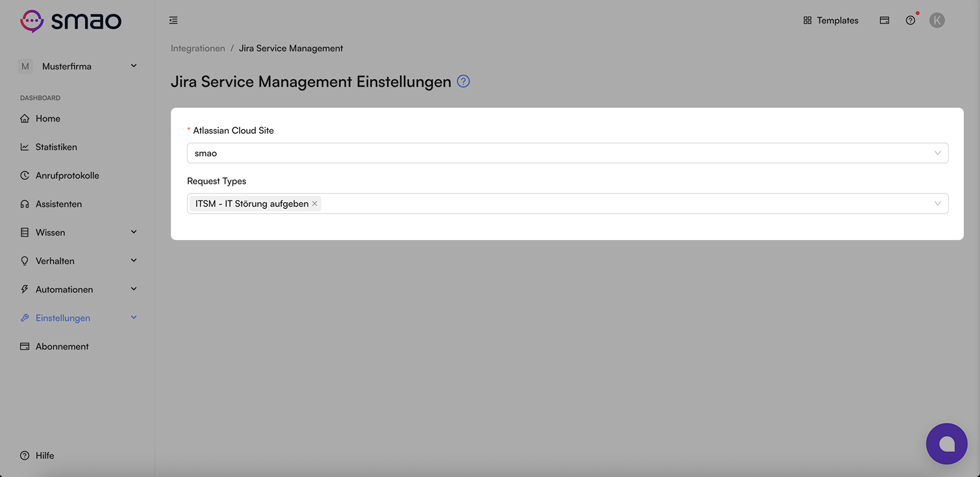Image resolution: width=980 pixels, height=477 pixels.
Task: Collapse the Einstellungen submenu chevron
Action: 134,318
